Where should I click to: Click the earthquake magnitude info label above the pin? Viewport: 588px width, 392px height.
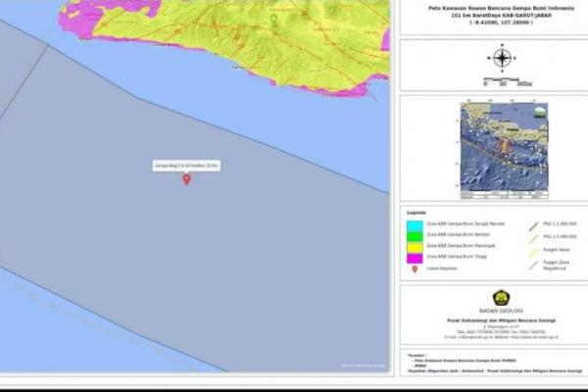pyautogui.click(x=186, y=166)
